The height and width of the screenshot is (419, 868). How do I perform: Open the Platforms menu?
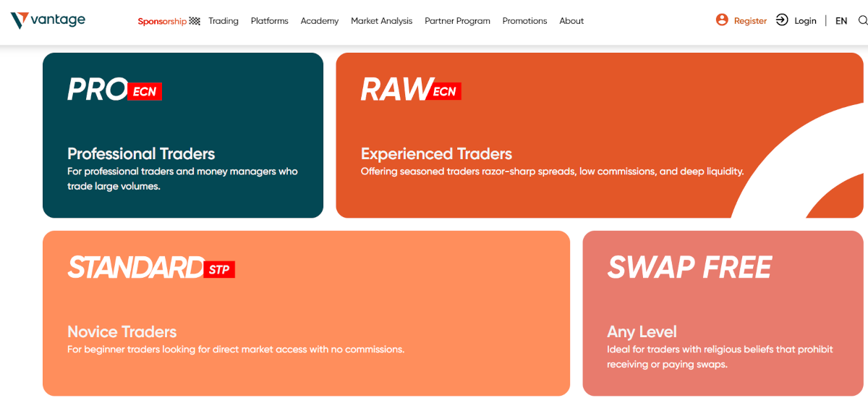click(270, 21)
